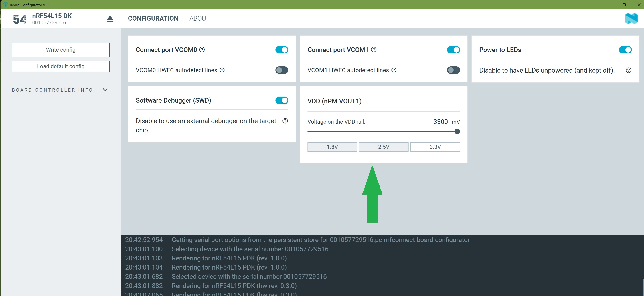
Task: Turn off Power to LEDs switch
Action: click(625, 50)
